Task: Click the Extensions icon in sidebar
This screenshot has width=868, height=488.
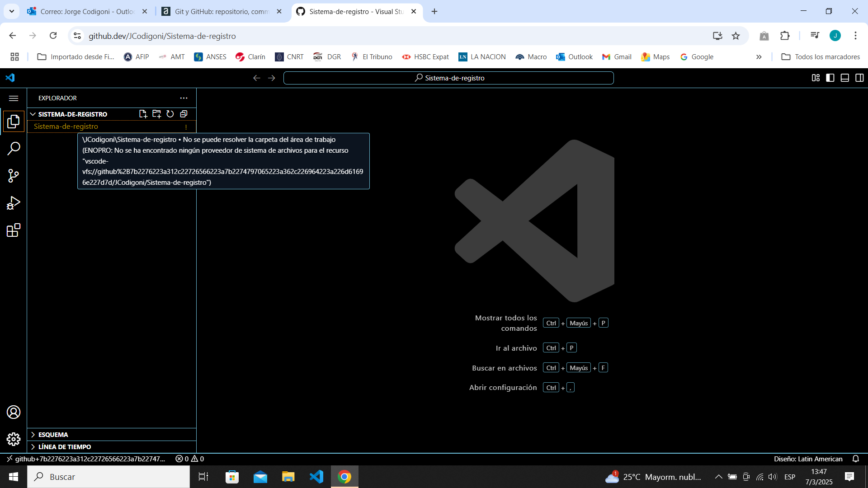Action: pos(13,231)
